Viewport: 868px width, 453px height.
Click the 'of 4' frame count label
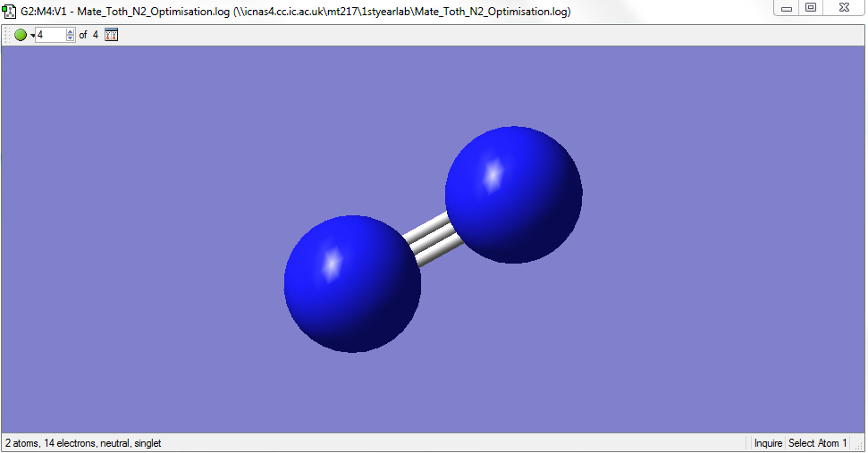click(x=88, y=35)
